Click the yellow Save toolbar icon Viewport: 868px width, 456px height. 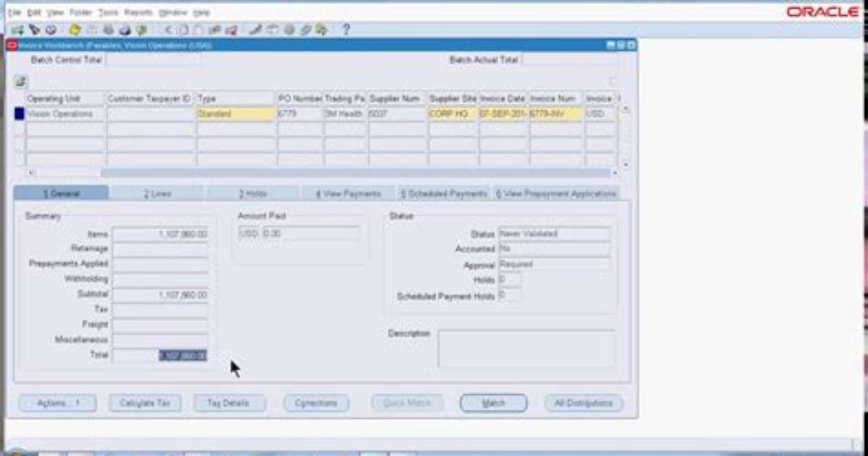coord(75,30)
